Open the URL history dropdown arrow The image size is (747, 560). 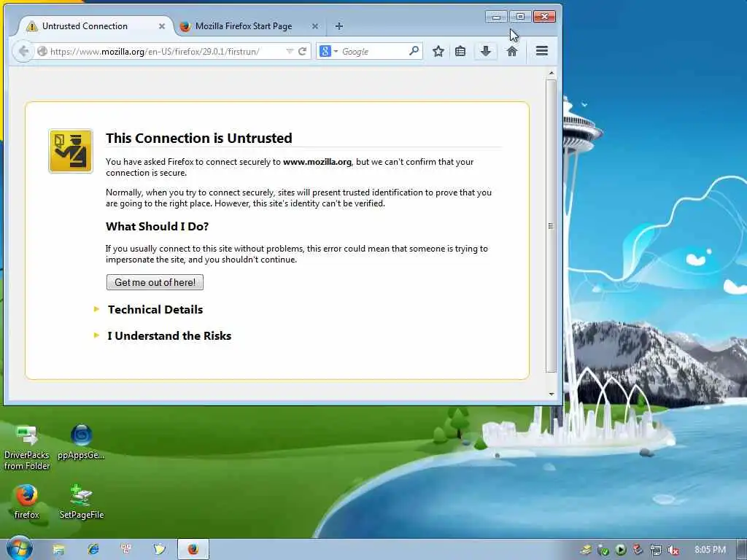(x=289, y=51)
